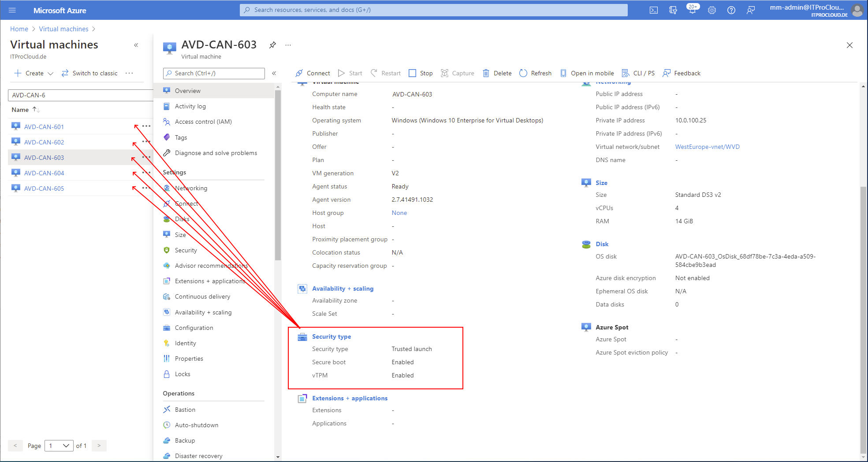
Task: Open the Security type heading link
Action: click(332, 336)
